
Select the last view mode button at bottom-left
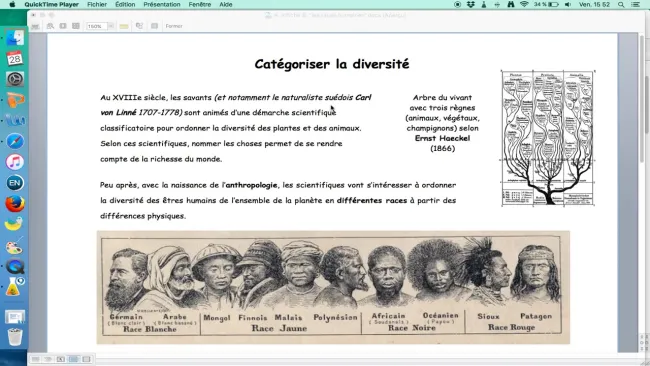tap(86, 359)
